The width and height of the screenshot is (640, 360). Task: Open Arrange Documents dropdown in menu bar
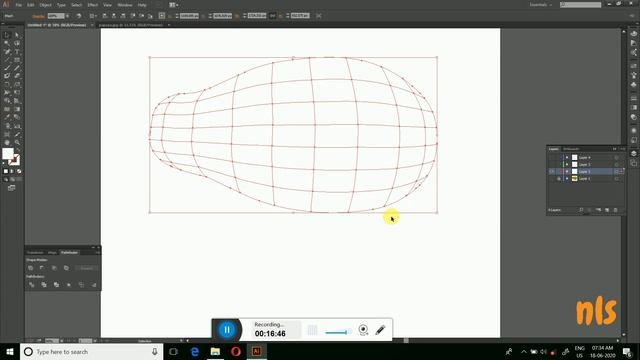(x=173, y=5)
